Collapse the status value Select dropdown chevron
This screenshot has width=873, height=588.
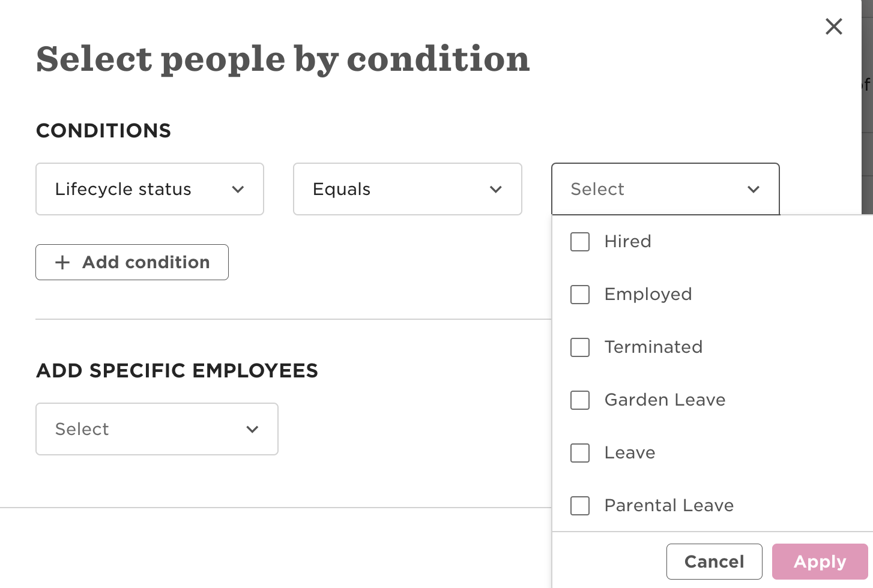pos(753,190)
